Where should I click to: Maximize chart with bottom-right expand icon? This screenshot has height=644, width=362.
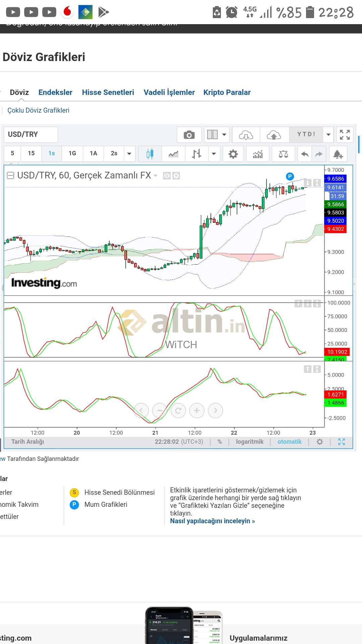click(342, 442)
